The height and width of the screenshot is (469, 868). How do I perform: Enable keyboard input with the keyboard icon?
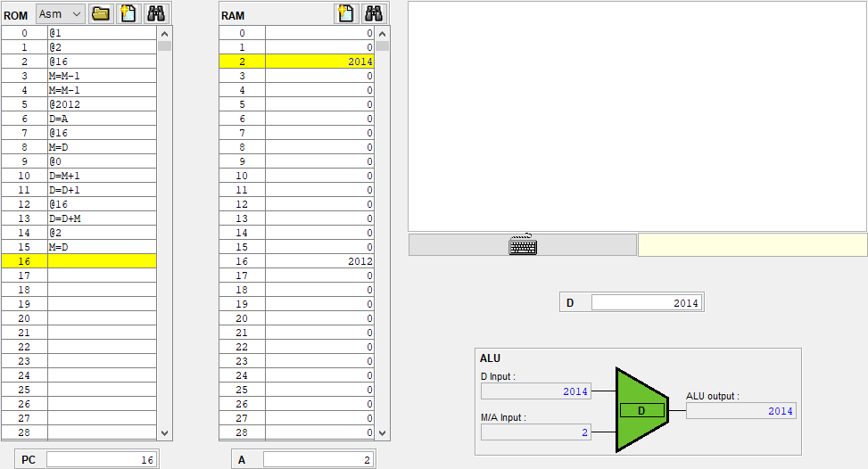(523, 245)
